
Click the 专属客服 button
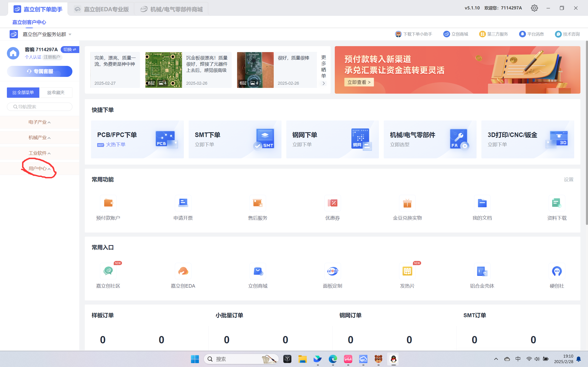(40, 71)
